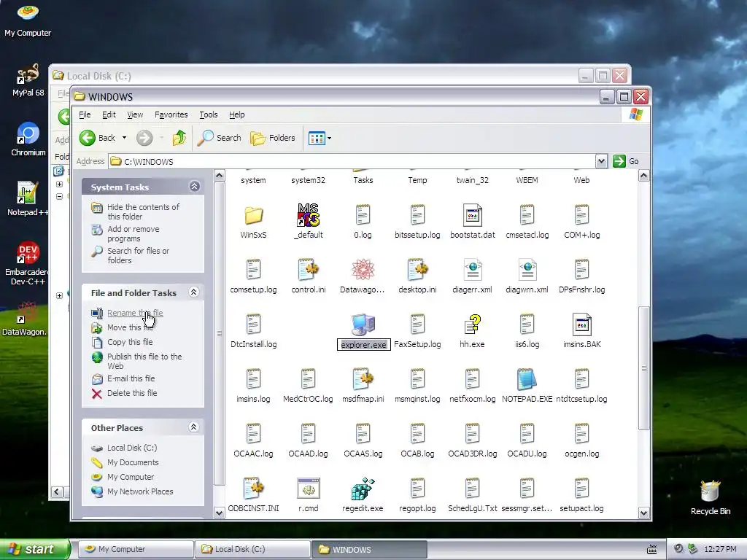Click the C:\WINDOWS address field
This screenshot has height=560, width=747.
tap(352, 161)
